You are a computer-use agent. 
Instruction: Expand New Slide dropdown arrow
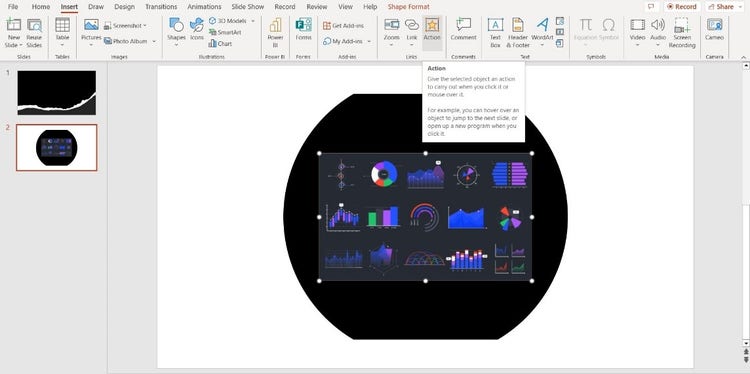click(21, 45)
